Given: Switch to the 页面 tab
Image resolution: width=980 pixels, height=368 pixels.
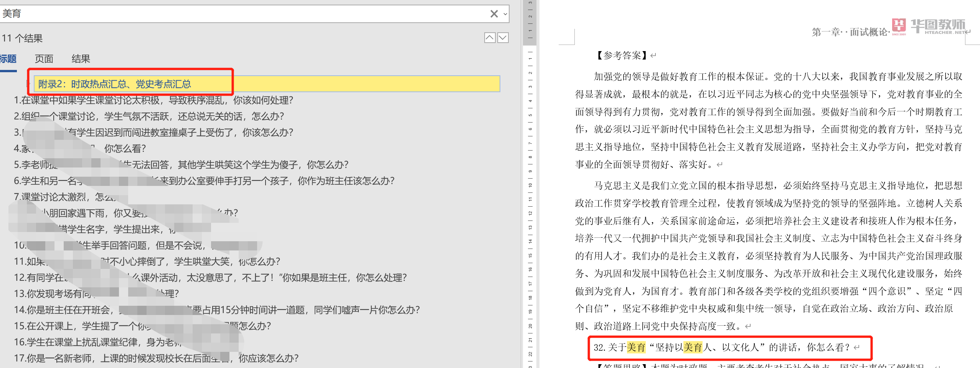Looking at the screenshot, I should click(44, 59).
